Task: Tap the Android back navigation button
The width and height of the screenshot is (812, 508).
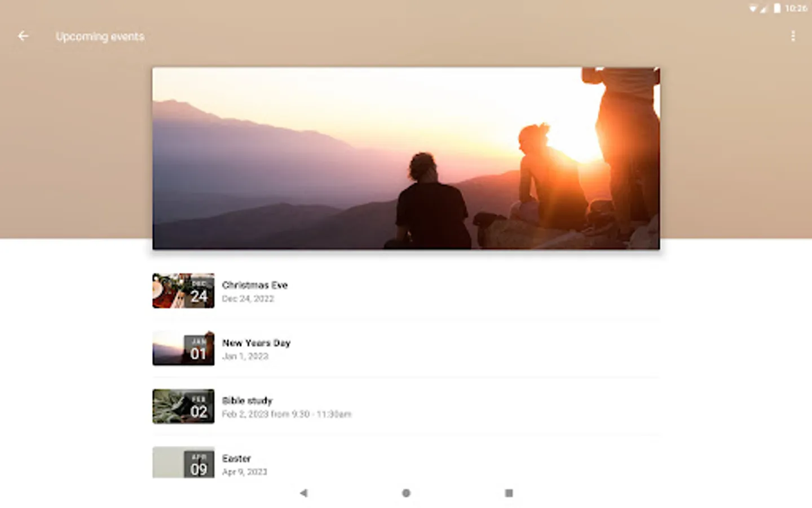Action: (304, 493)
